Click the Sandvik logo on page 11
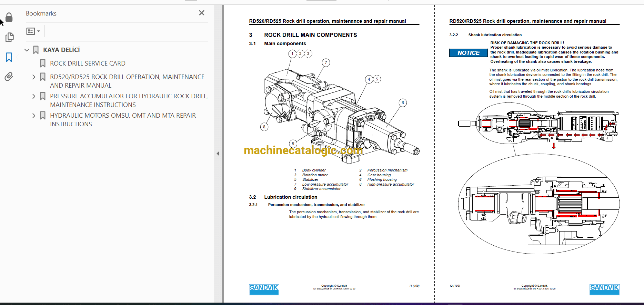 pos(264,289)
